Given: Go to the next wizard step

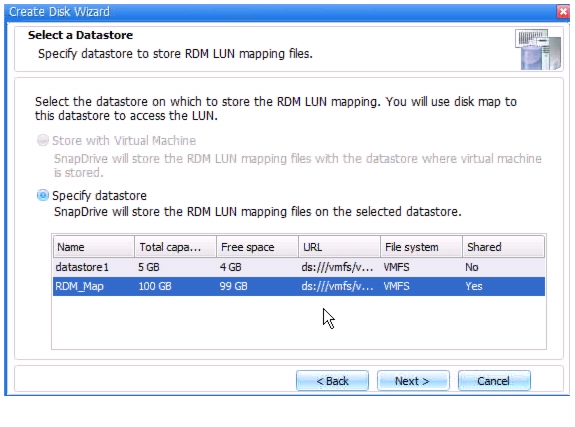Looking at the screenshot, I should click(x=413, y=381).
